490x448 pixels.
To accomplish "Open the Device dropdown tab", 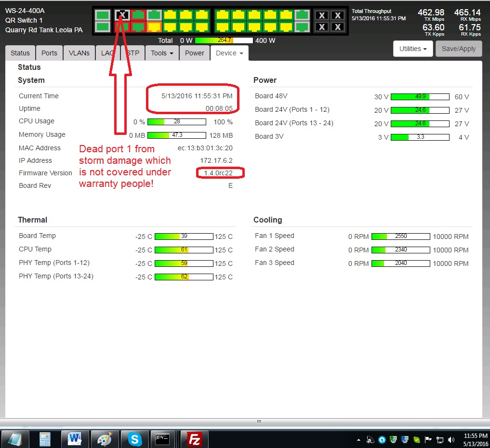I will tap(229, 53).
